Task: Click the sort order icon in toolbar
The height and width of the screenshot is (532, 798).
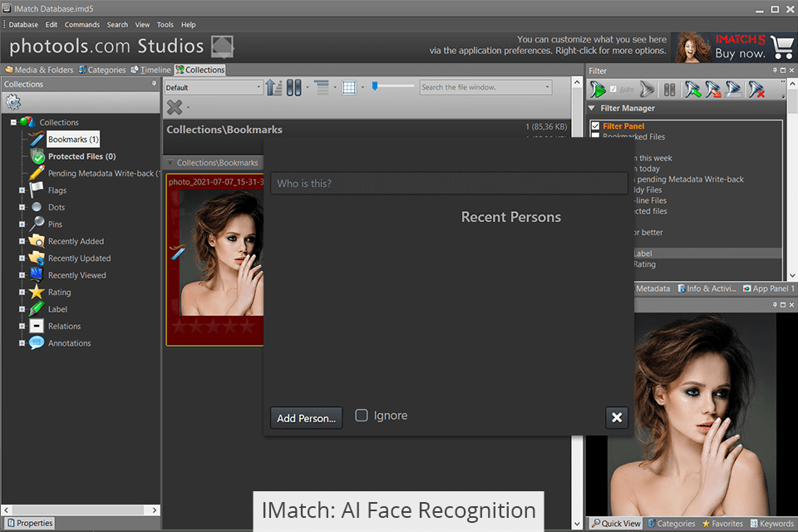Action: pyautogui.click(x=274, y=87)
